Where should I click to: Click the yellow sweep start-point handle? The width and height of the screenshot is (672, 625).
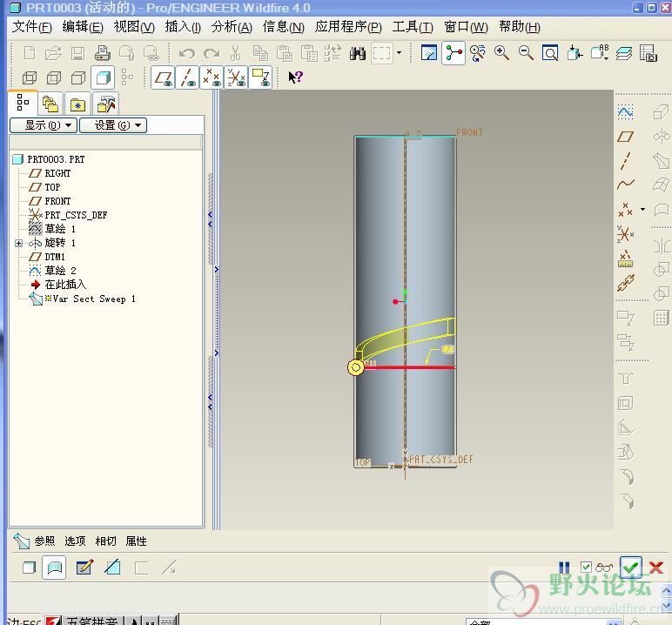(x=355, y=367)
